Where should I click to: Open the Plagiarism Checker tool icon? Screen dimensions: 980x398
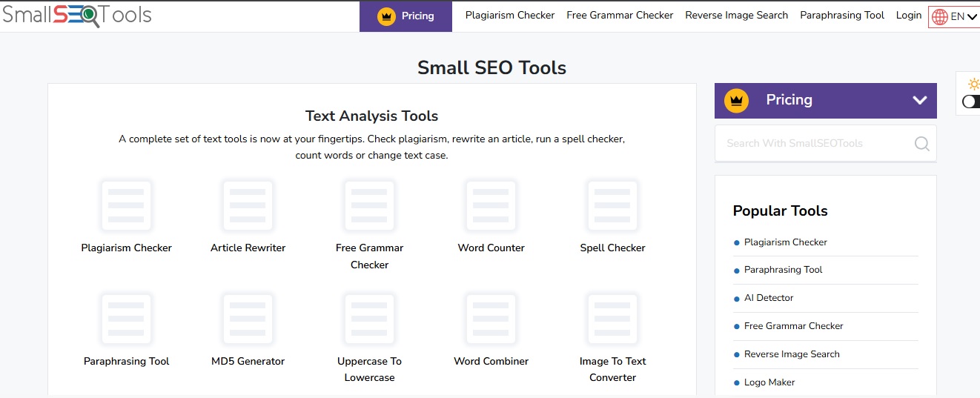[126, 205]
